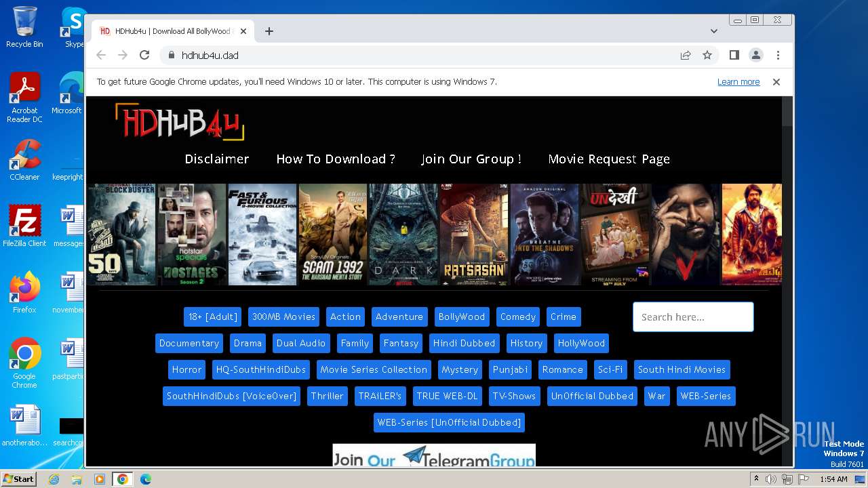Open FileZilla Client desktop icon
This screenshot has width=868, height=488.
[24, 226]
